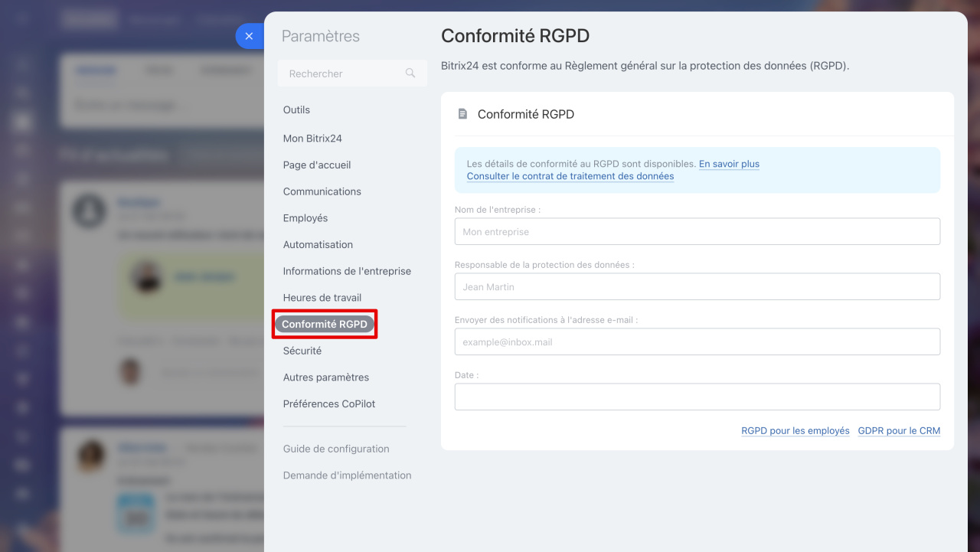
Task: Open Consulter le contrat de traitement des données
Action: (x=570, y=176)
